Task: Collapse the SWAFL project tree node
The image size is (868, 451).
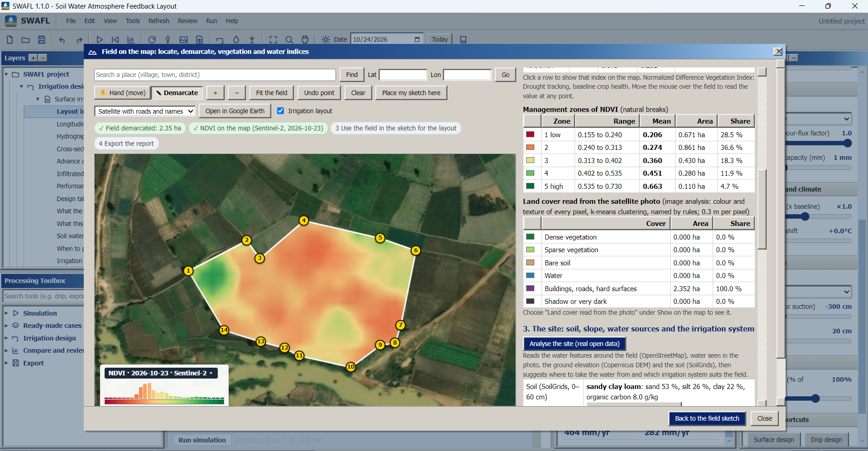Action: pyautogui.click(x=6, y=74)
